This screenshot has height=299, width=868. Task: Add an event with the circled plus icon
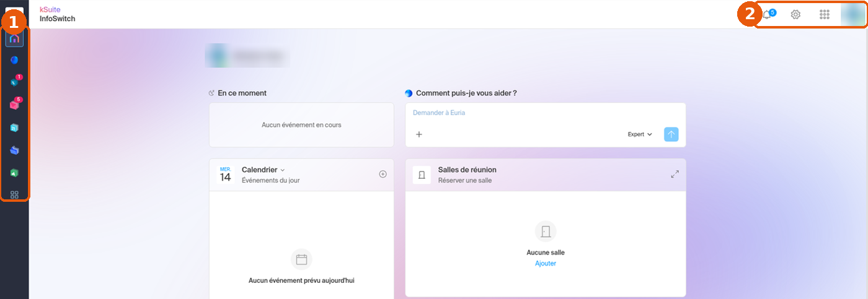tap(383, 174)
